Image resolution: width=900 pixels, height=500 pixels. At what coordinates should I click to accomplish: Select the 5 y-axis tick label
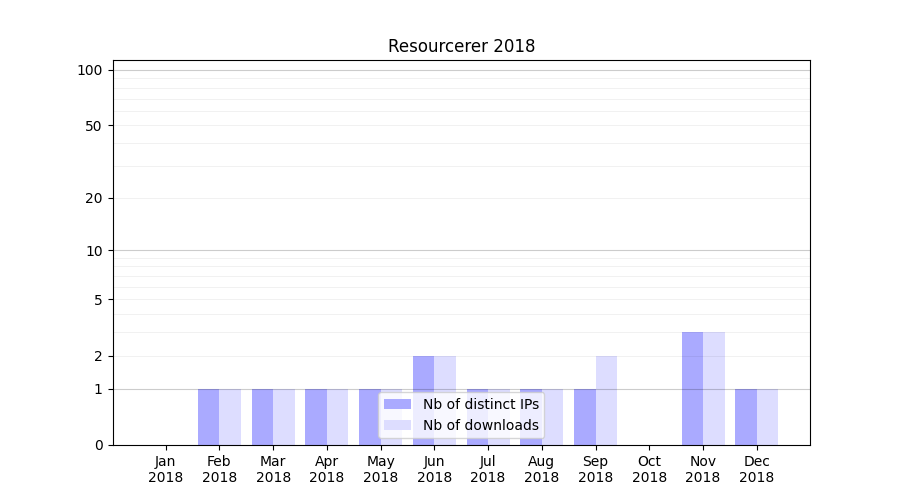(x=98, y=300)
